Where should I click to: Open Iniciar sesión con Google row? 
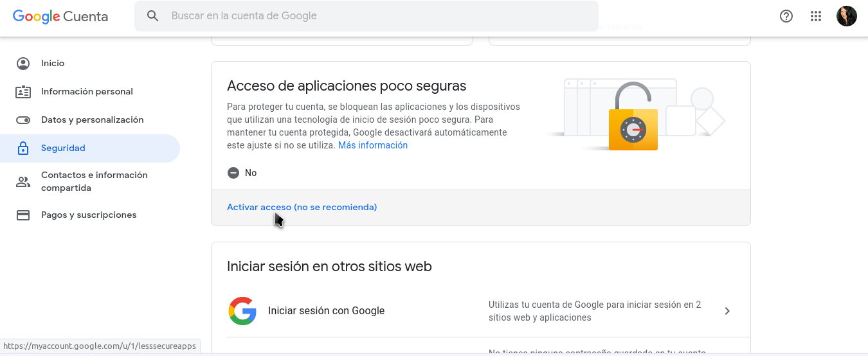481,311
